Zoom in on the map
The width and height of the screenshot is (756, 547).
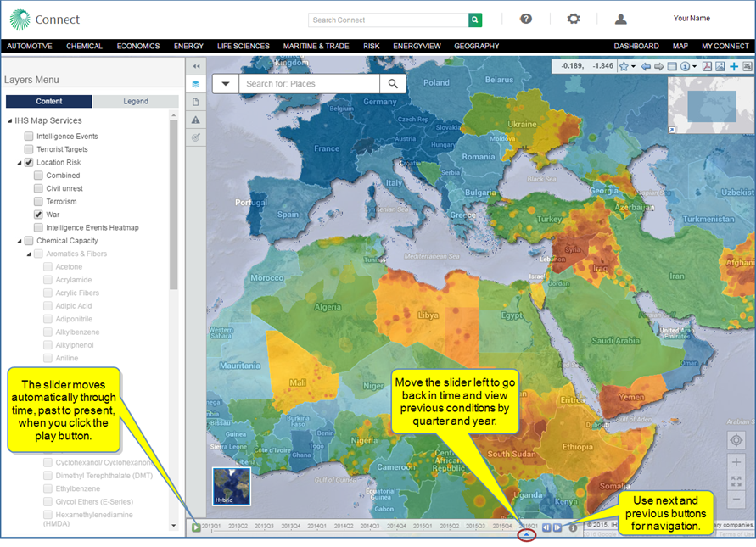[x=736, y=463]
